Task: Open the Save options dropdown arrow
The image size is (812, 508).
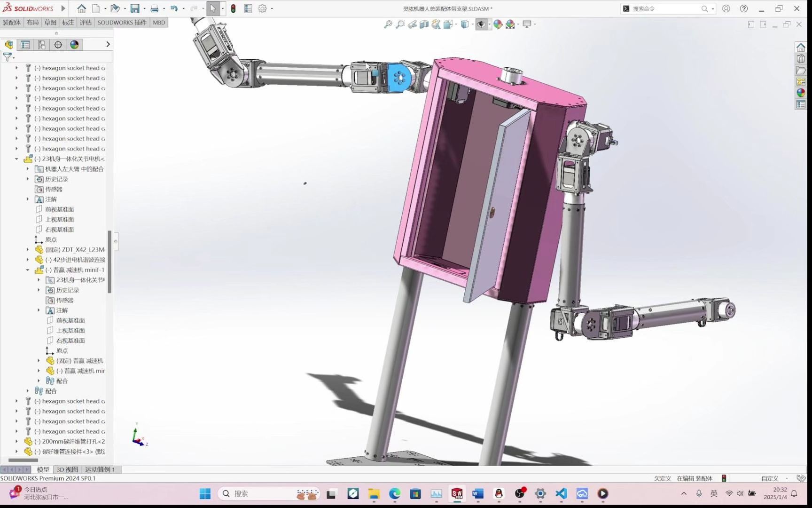Action: 144,8
